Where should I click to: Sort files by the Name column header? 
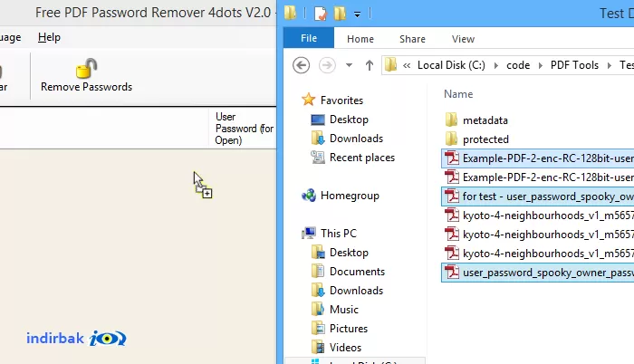coord(458,94)
